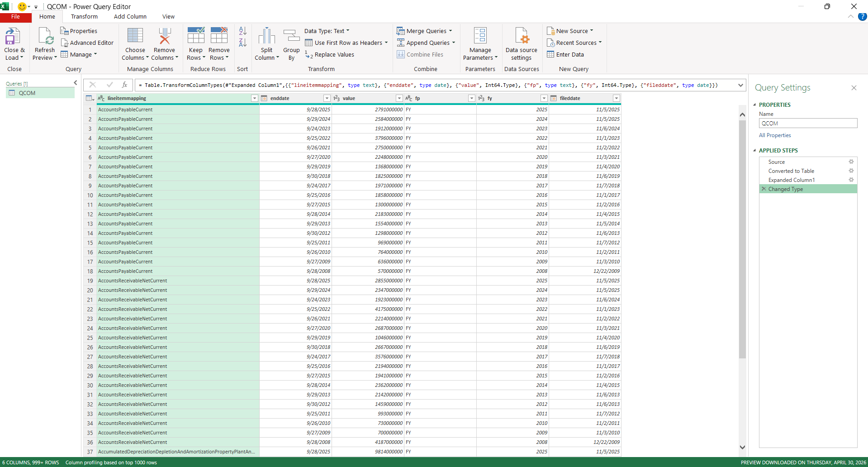The image size is (868, 467).
Task: Open the Manage dropdown
Action: 79,54
